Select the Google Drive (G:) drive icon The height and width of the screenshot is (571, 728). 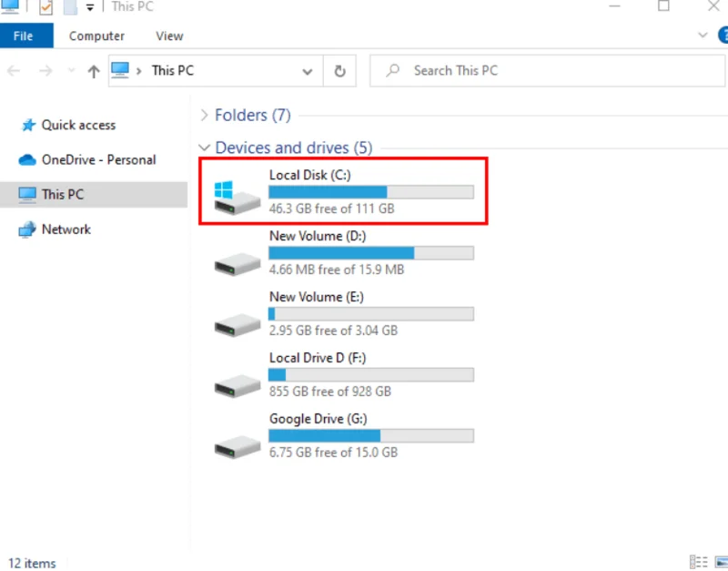click(237, 446)
